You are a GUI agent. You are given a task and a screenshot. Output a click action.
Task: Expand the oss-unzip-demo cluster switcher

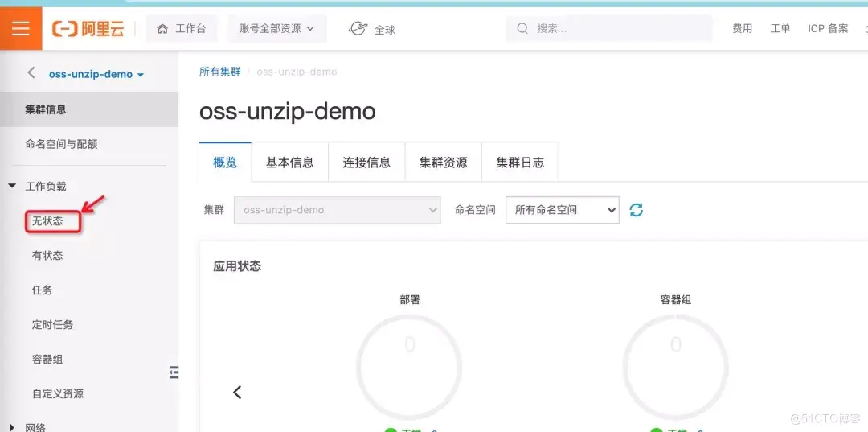[x=96, y=74]
